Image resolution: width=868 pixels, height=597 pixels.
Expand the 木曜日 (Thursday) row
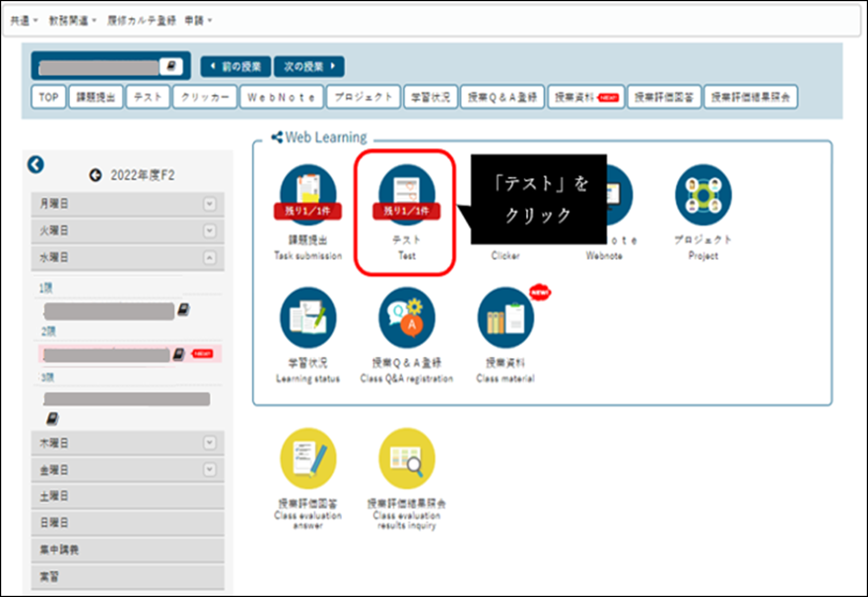pyautogui.click(x=127, y=443)
